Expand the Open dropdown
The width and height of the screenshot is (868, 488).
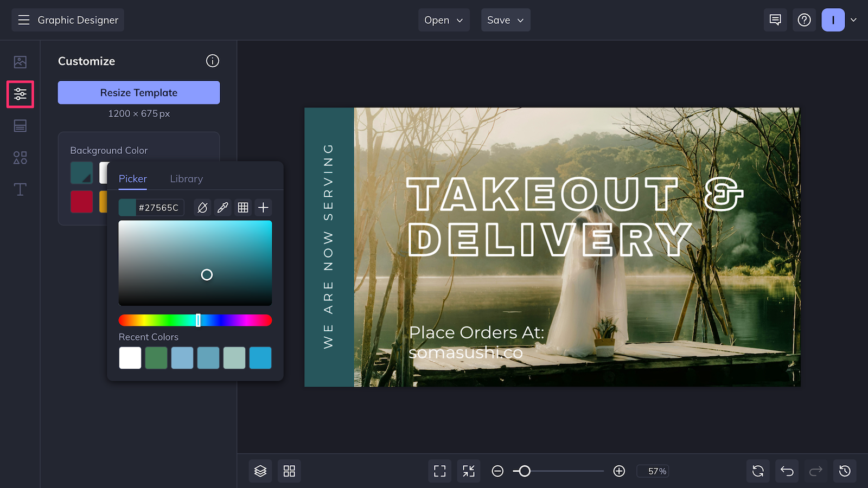[444, 20]
